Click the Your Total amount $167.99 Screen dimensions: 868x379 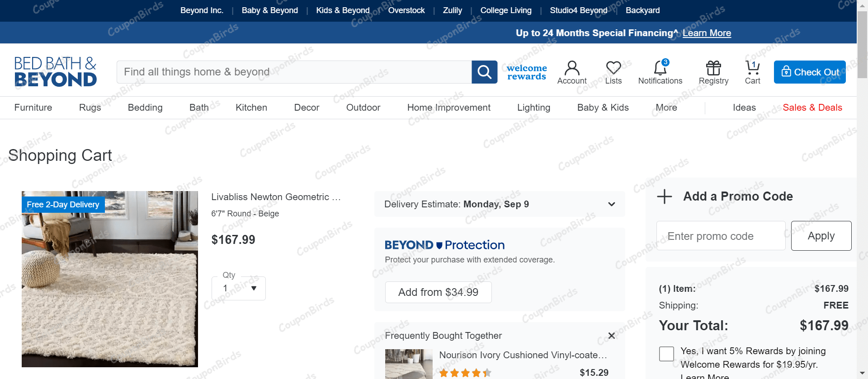coord(824,326)
